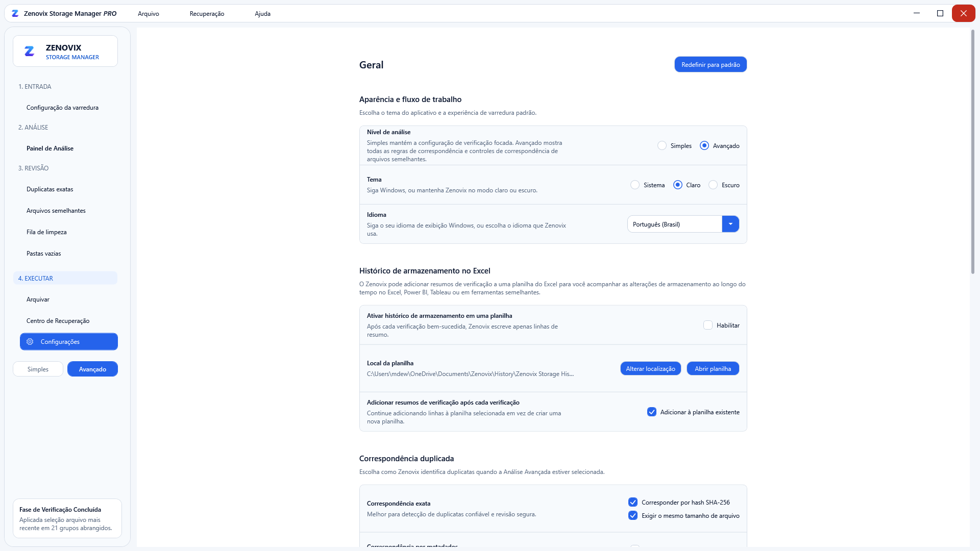Select the Simples analysis level radio
The width and height of the screenshot is (980, 551).
662,146
